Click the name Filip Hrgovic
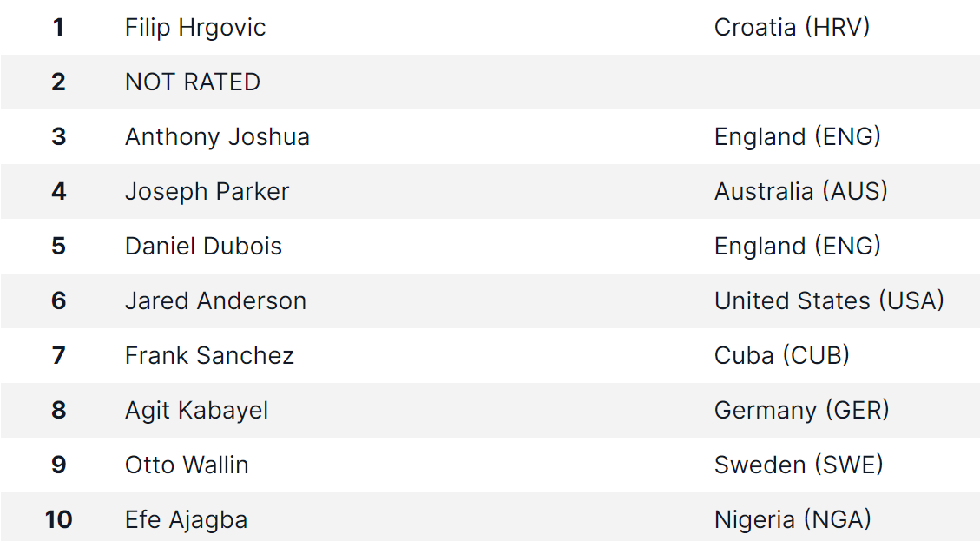This screenshot has width=980, height=541. 195,28
